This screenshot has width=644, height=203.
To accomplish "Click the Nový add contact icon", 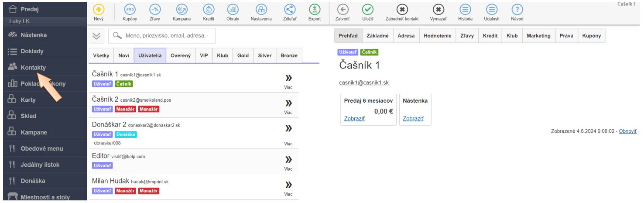I will point(99,10).
